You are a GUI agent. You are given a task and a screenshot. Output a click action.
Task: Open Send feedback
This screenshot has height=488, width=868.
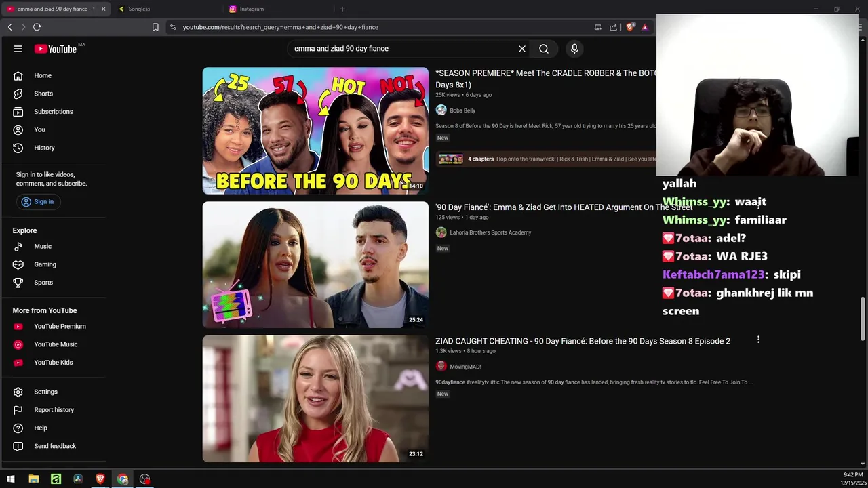54,446
